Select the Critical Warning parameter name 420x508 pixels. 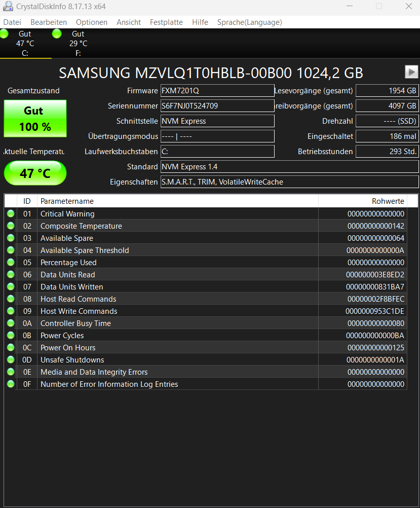[x=67, y=214]
